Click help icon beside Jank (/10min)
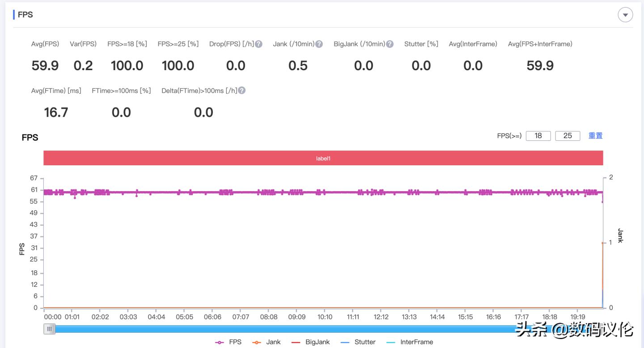This screenshot has height=348, width=644. pos(319,44)
